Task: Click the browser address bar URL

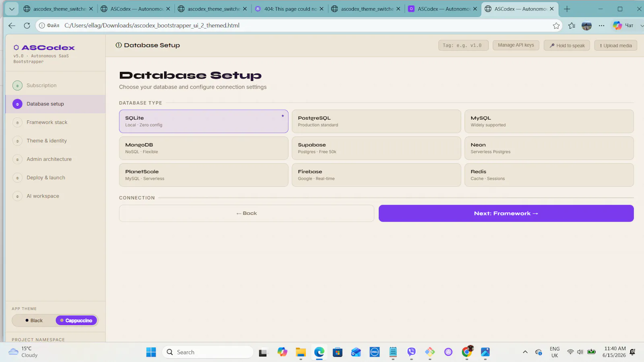Action: tap(152, 25)
